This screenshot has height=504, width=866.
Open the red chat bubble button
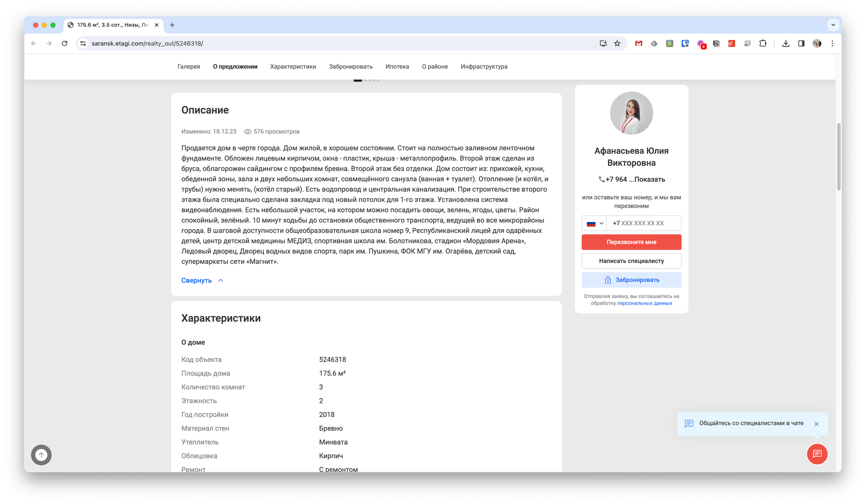tap(817, 454)
